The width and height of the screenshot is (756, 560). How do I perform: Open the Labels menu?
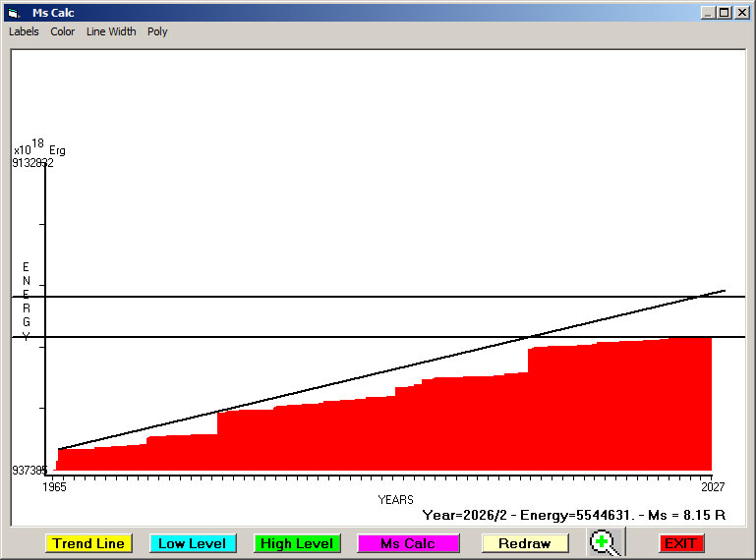pyautogui.click(x=24, y=31)
